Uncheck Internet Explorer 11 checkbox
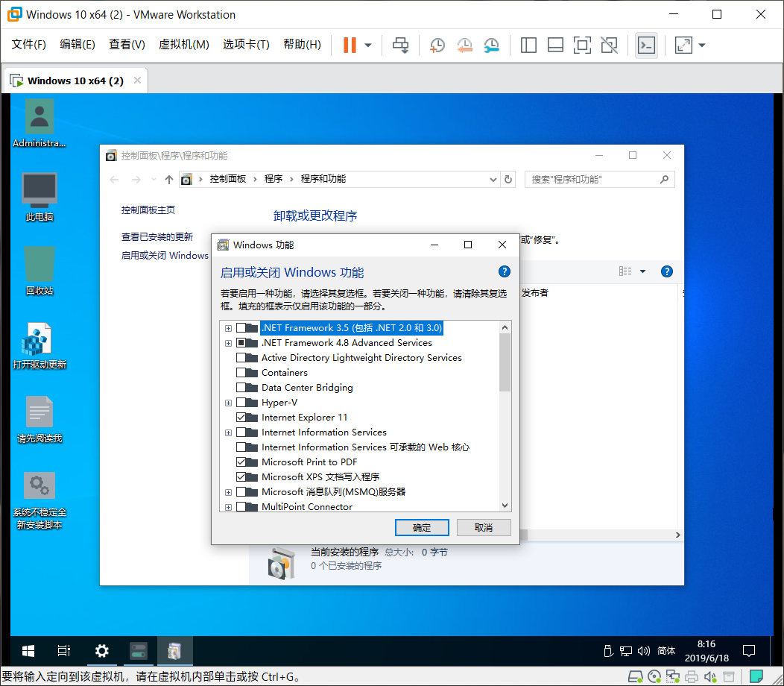 [x=241, y=418]
